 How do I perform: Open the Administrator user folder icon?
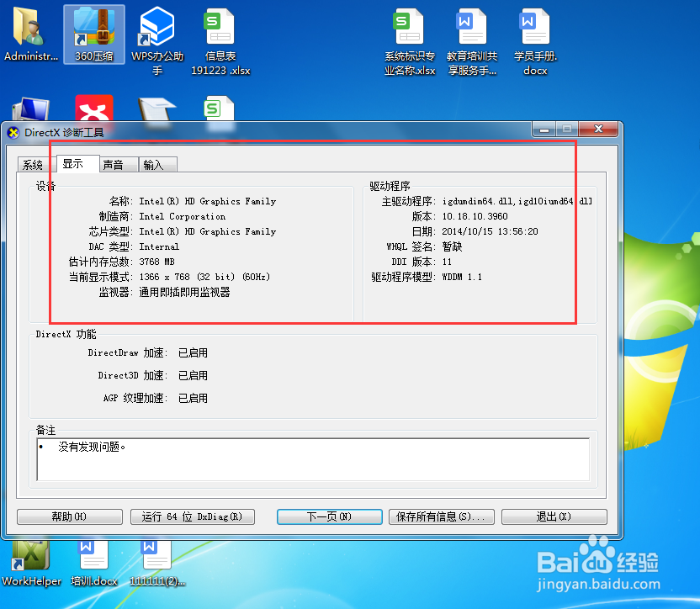[30, 34]
